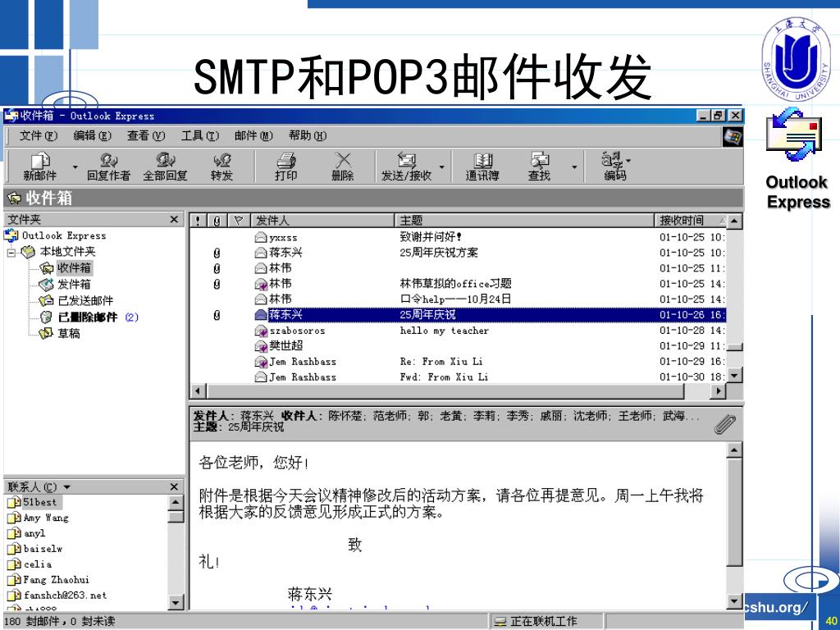Click the 删除 (Delete) toolbar icon
840x630 pixels.
(342, 166)
